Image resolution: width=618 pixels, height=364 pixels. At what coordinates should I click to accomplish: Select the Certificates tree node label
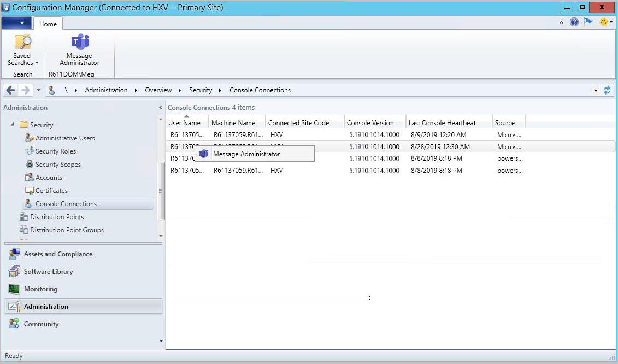[x=51, y=191]
